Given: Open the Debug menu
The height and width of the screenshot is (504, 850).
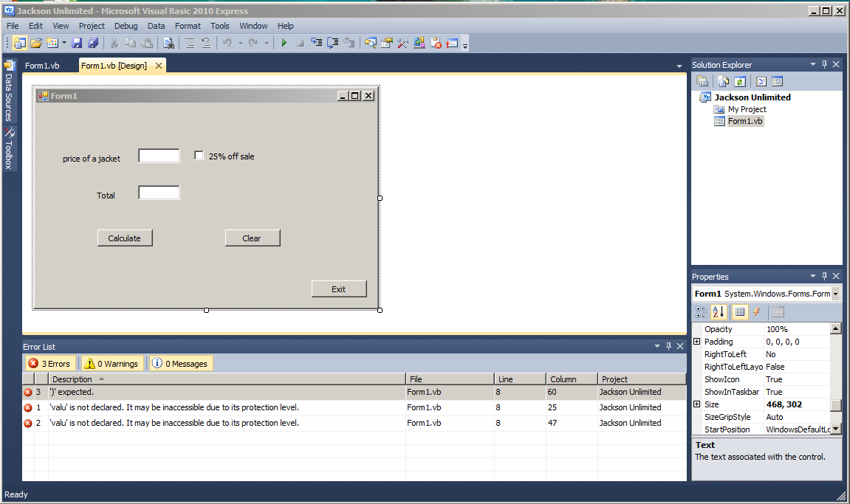Looking at the screenshot, I should [x=126, y=26].
